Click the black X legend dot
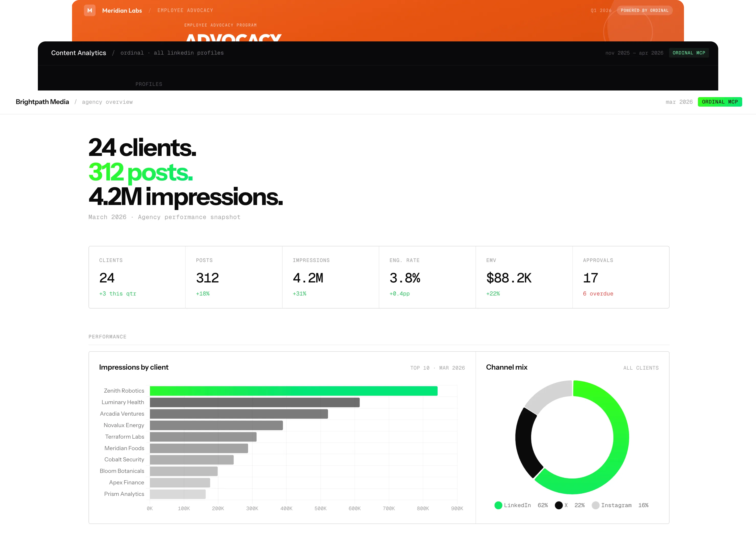Viewport: 756px width, 547px height. pos(559,505)
